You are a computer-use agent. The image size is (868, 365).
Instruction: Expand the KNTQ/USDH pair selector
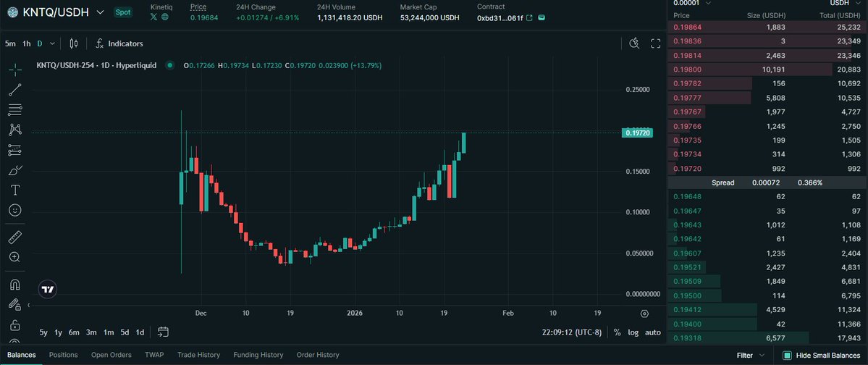pos(100,12)
